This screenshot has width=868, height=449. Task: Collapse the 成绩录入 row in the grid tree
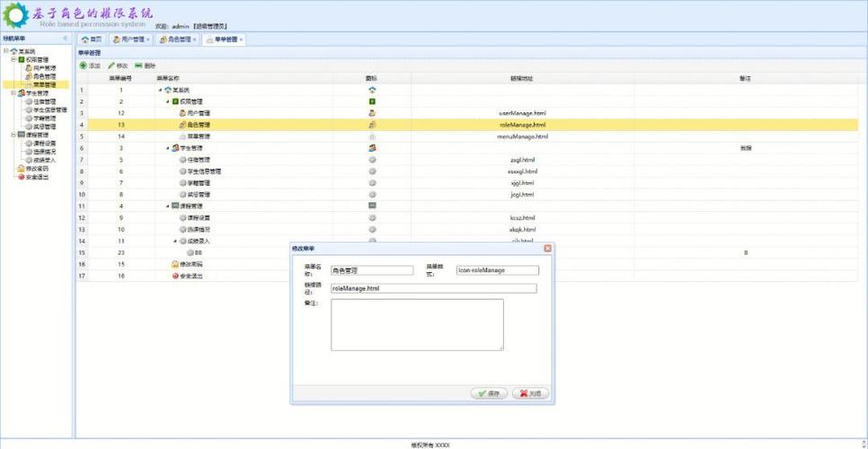click(175, 241)
